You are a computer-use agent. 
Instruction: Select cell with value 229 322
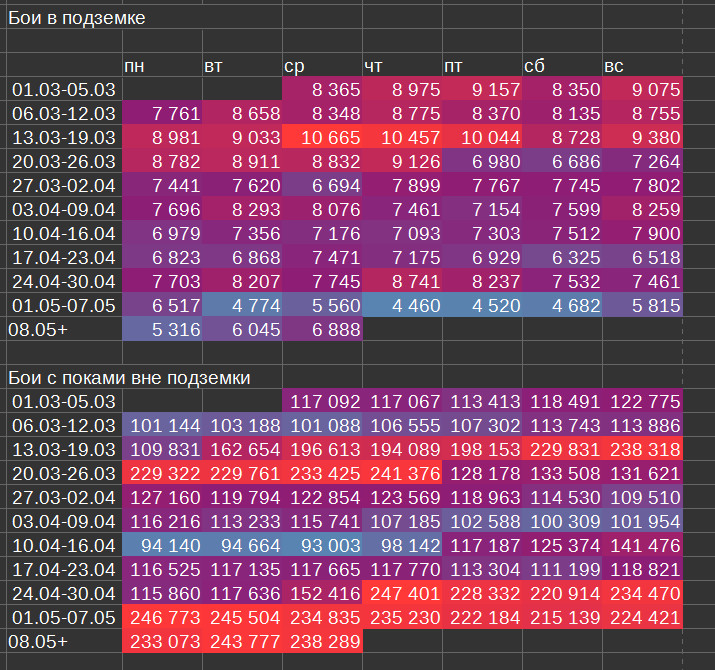point(162,473)
